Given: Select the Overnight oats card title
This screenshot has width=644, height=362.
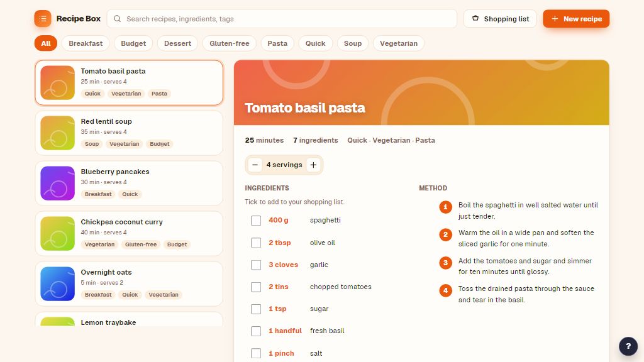Looking at the screenshot, I should (106, 272).
